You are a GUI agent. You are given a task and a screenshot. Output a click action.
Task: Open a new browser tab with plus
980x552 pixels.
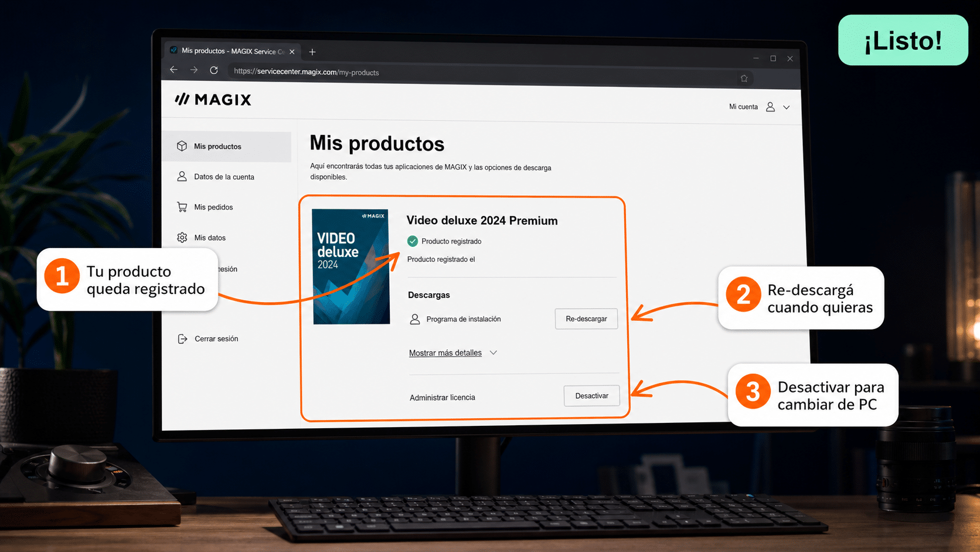pos(312,52)
